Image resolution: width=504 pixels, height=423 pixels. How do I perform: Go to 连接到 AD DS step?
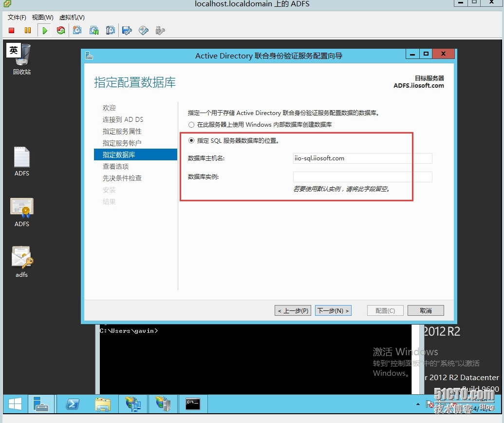(123, 120)
